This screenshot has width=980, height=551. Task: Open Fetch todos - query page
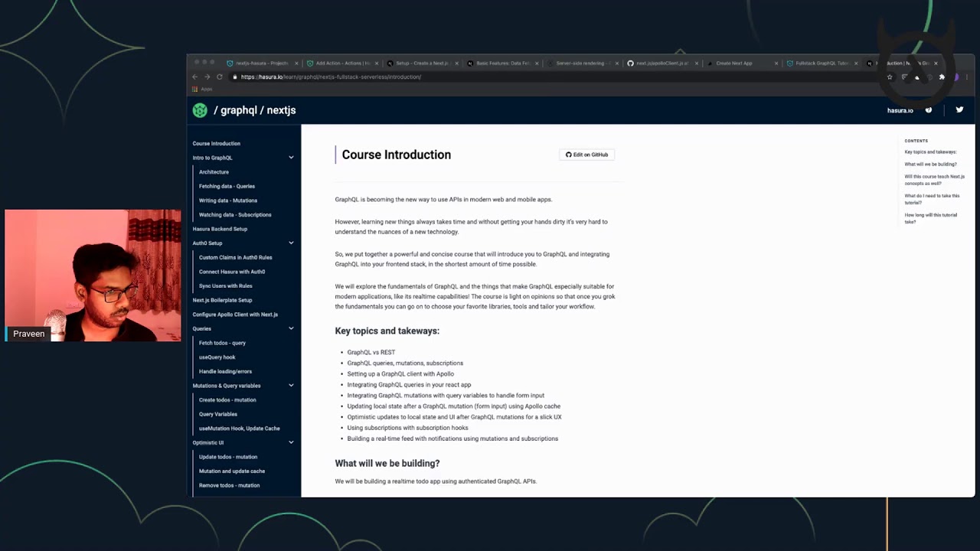(x=222, y=343)
